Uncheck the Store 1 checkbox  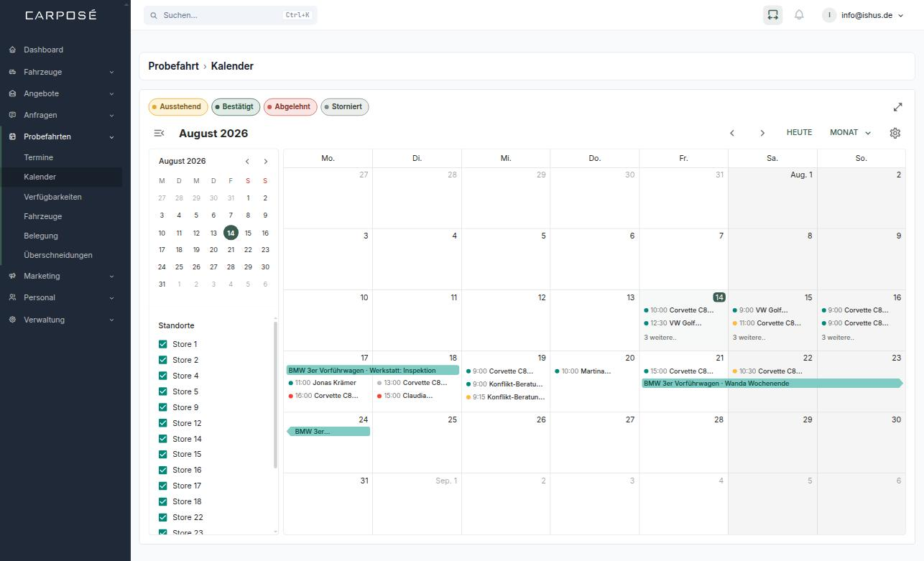(x=162, y=344)
